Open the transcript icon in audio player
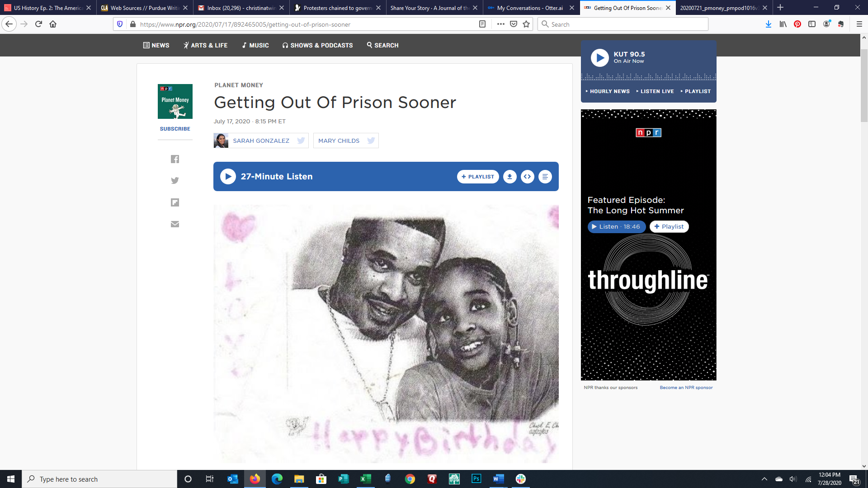This screenshot has height=488, width=868. [545, 177]
